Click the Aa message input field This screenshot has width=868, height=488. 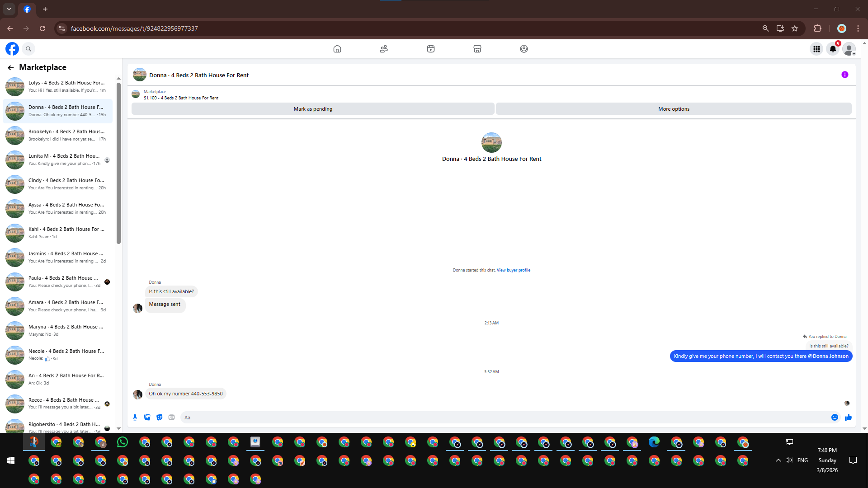[x=497, y=418]
